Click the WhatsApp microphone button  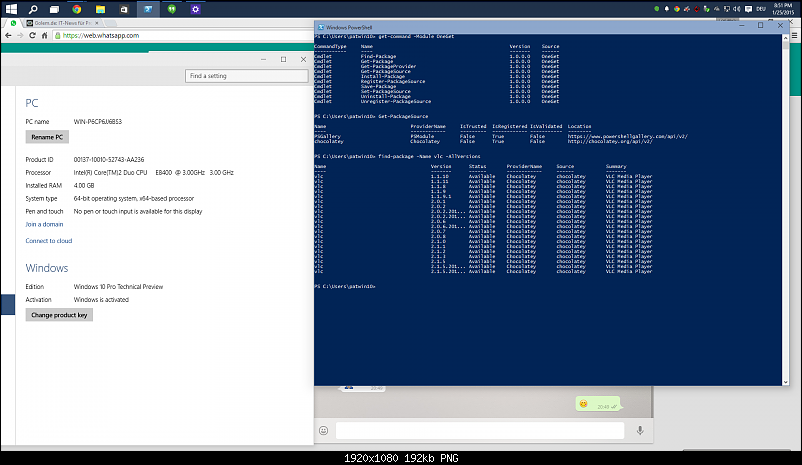click(640, 431)
